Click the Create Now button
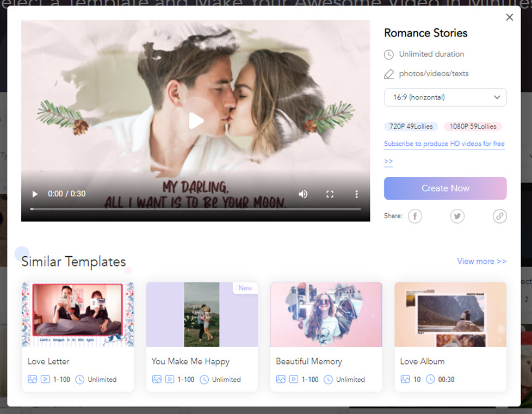Viewport: 532px width, 414px height. coord(445,188)
